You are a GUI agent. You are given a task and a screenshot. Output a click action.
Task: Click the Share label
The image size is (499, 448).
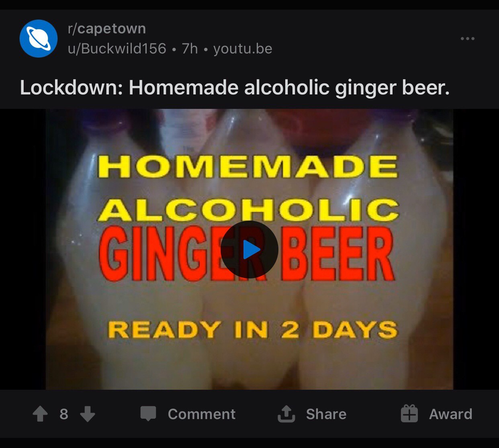click(x=326, y=414)
